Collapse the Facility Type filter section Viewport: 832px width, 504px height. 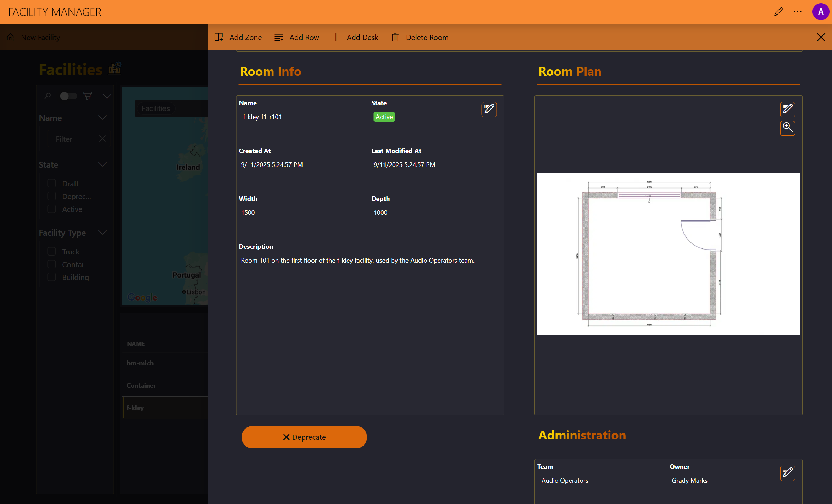tap(102, 233)
